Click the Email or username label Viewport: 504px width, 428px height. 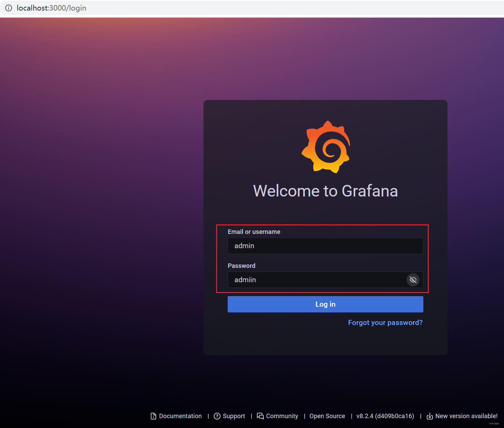pyautogui.click(x=254, y=232)
